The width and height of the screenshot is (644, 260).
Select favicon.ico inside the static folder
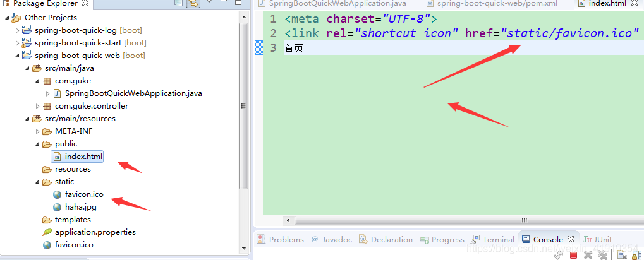point(84,194)
